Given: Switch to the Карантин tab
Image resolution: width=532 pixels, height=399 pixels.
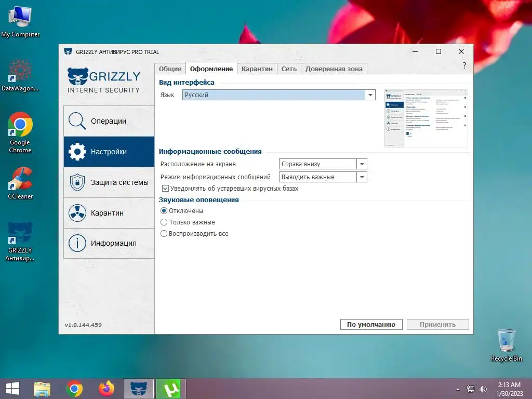Looking at the screenshot, I should point(257,69).
